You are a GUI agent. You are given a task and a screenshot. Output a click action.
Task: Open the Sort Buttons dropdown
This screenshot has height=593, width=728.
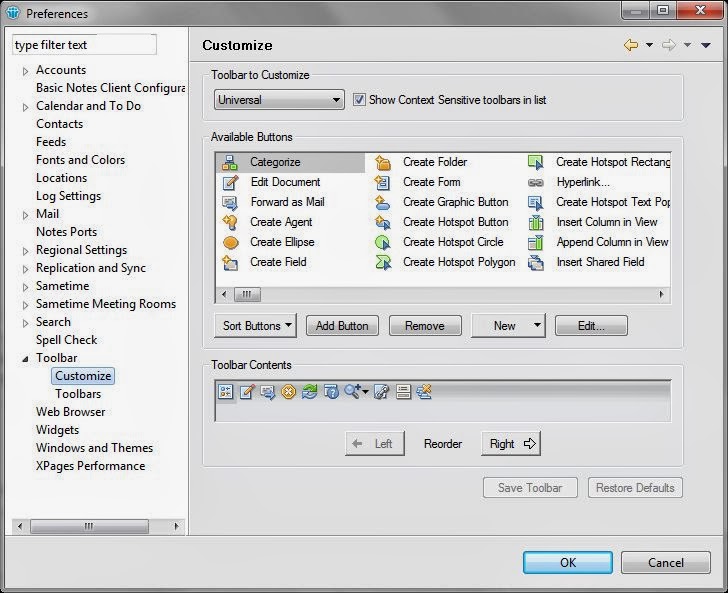(x=255, y=325)
